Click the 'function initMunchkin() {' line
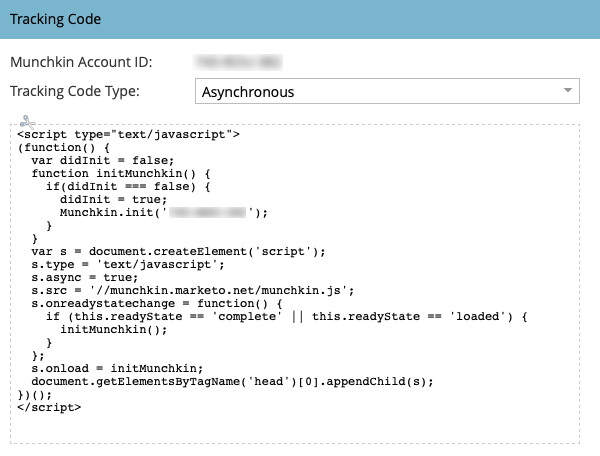Image resolution: width=600 pixels, height=456 pixels. [x=121, y=173]
